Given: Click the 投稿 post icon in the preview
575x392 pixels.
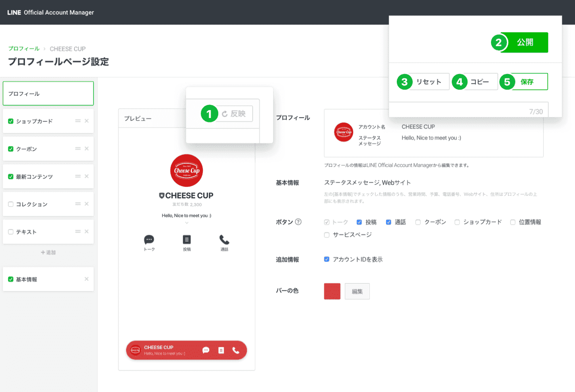Looking at the screenshot, I should pyautogui.click(x=187, y=240).
